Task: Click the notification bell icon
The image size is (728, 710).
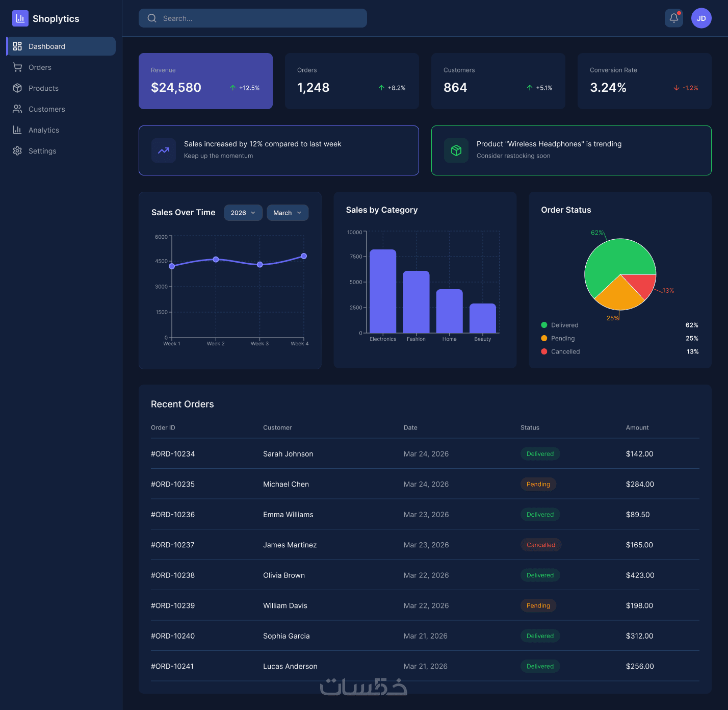Action: coord(673,18)
